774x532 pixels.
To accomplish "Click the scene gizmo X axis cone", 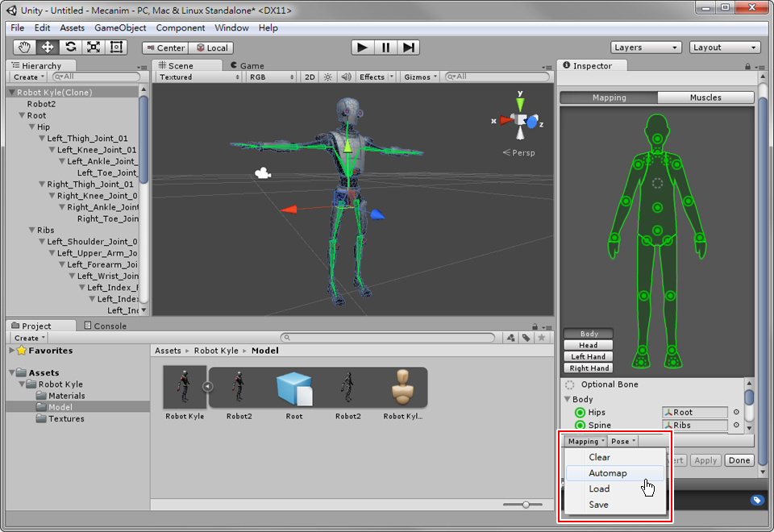I will click(x=506, y=120).
